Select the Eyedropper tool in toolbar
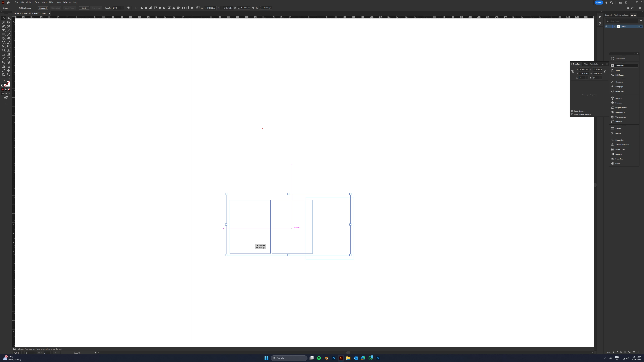The width and height of the screenshot is (644, 362). click(9, 59)
